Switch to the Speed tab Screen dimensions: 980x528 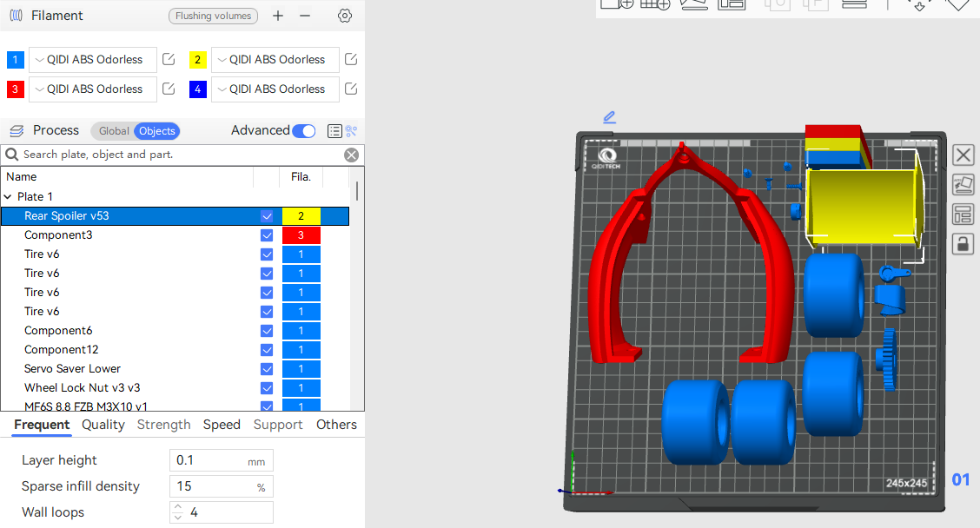point(222,425)
